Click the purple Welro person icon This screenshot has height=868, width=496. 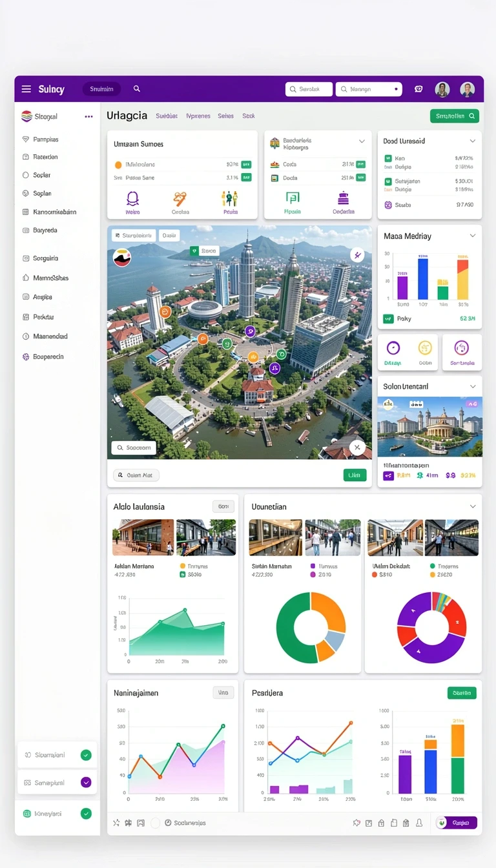pos(133,199)
